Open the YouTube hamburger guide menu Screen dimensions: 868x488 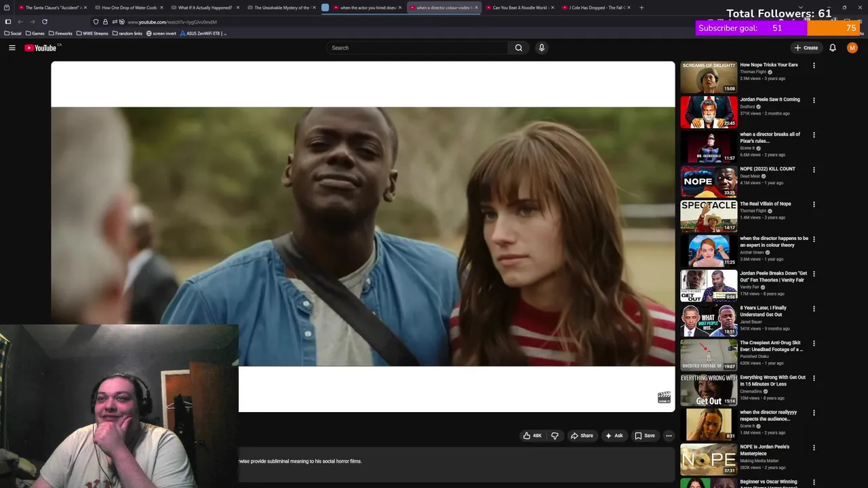tap(12, 47)
